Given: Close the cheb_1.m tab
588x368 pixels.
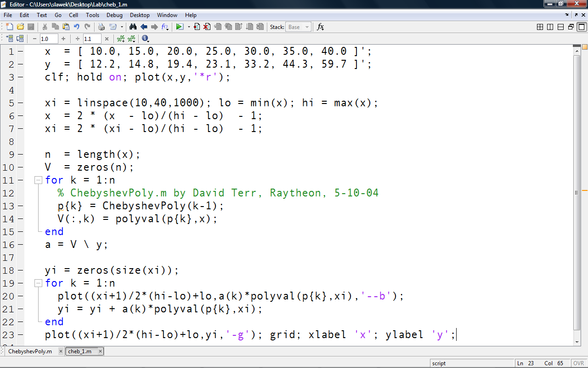Looking at the screenshot, I should (x=100, y=351).
